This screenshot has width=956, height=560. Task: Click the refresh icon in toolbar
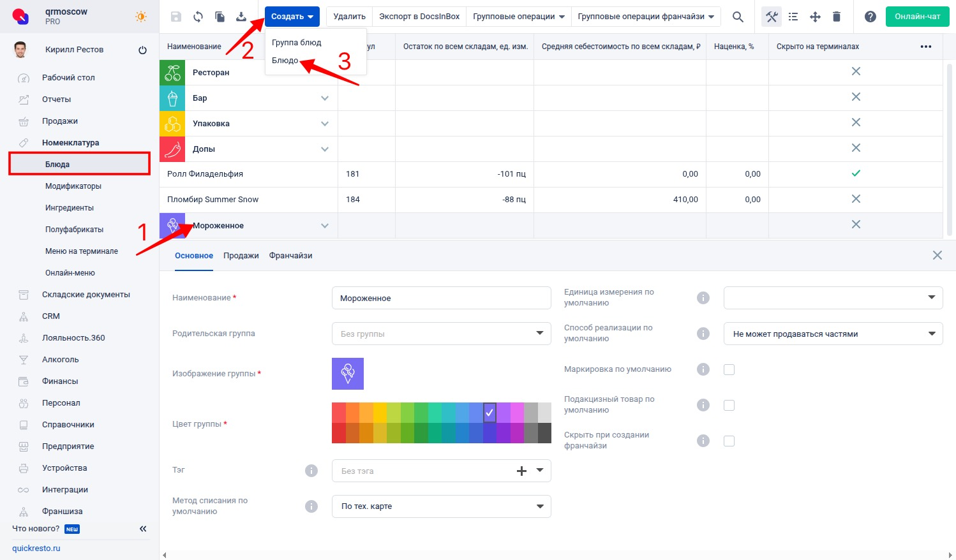pyautogui.click(x=198, y=17)
